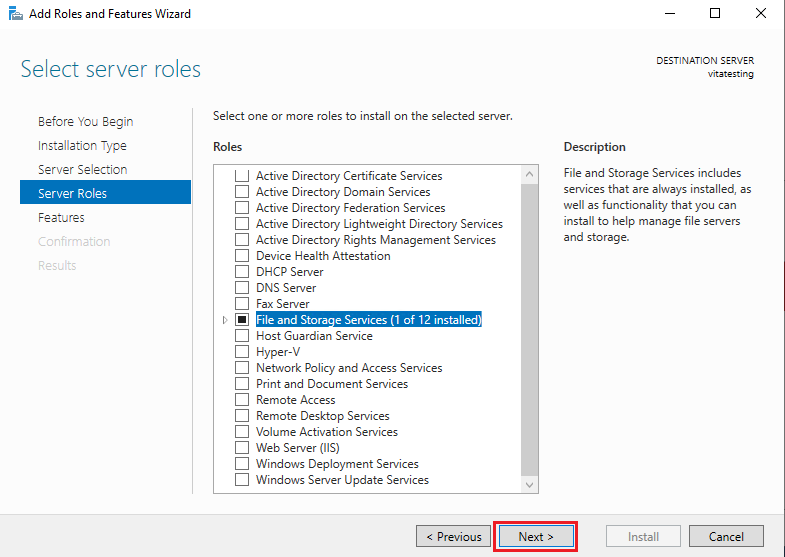The image size is (785, 557).
Task: Close the Add Roles wizard
Action: [760, 14]
